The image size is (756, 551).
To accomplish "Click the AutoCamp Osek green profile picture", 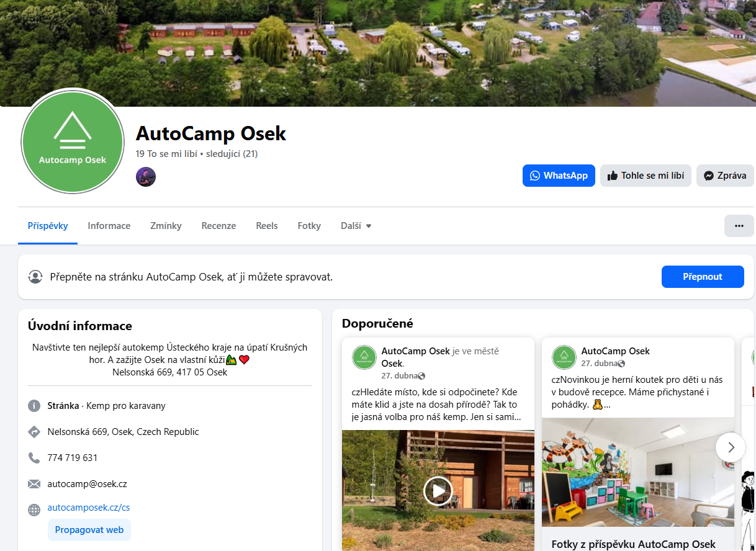I will click(73, 141).
